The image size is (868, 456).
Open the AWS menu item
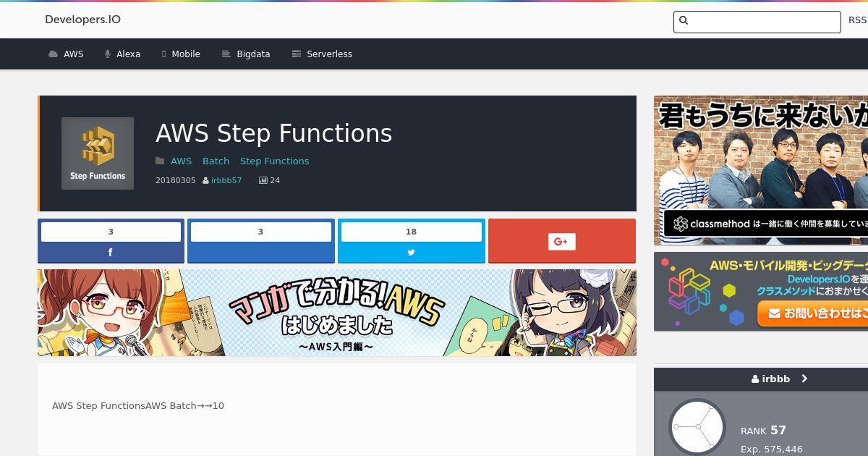click(73, 54)
